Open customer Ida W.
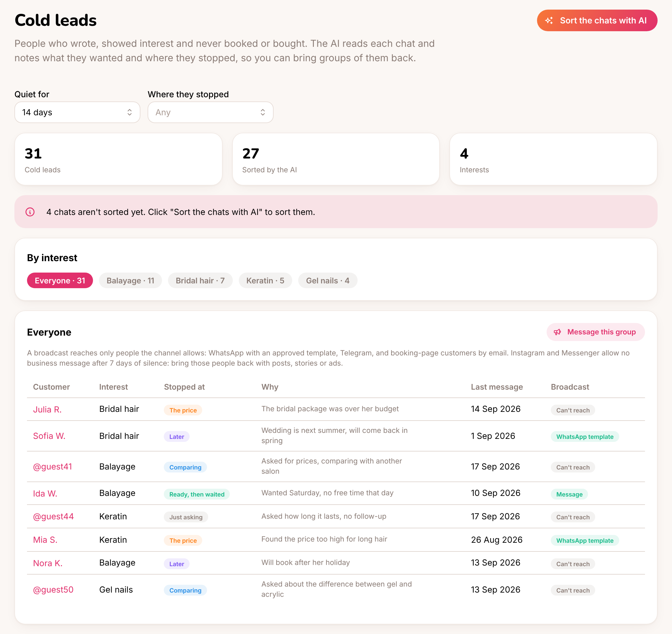This screenshot has width=672, height=634. [45, 494]
